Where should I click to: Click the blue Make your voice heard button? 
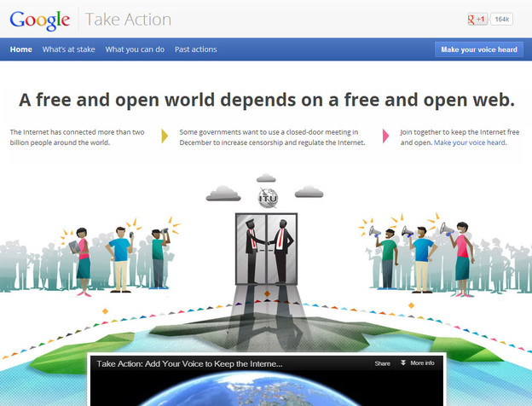click(x=479, y=49)
